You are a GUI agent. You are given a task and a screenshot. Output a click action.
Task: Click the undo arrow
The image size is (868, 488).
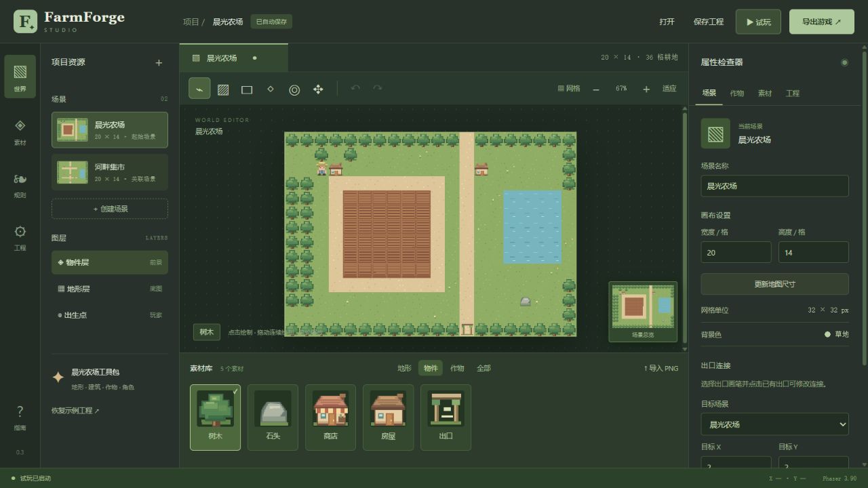(x=355, y=89)
